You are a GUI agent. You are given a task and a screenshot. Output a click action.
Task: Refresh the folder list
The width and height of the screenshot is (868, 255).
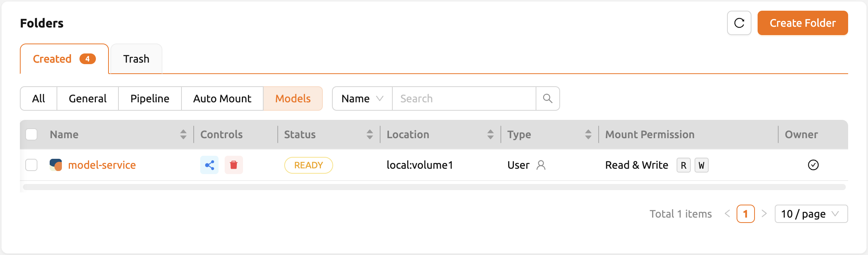coord(739,23)
